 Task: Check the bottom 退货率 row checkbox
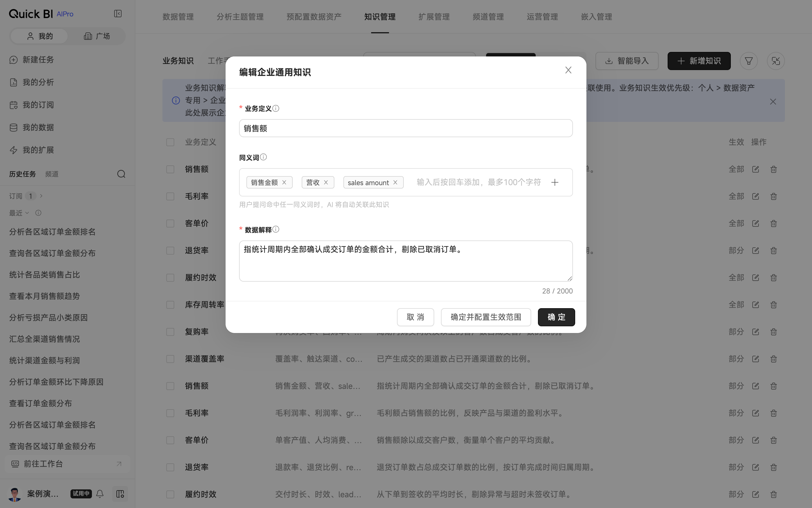171,467
